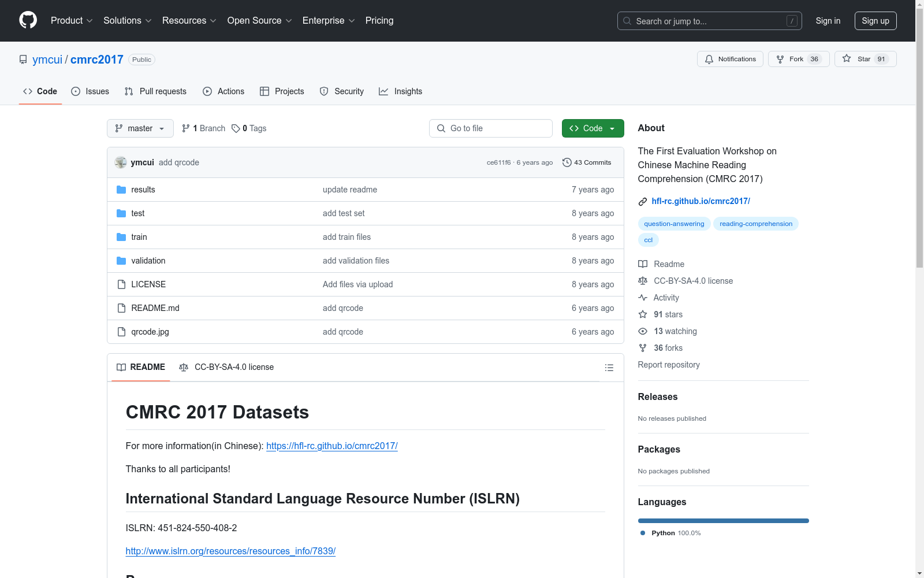Viewport: 924px width, 578px height.
Task: Click the Go to file input
Action: click(x=491, y=128)
